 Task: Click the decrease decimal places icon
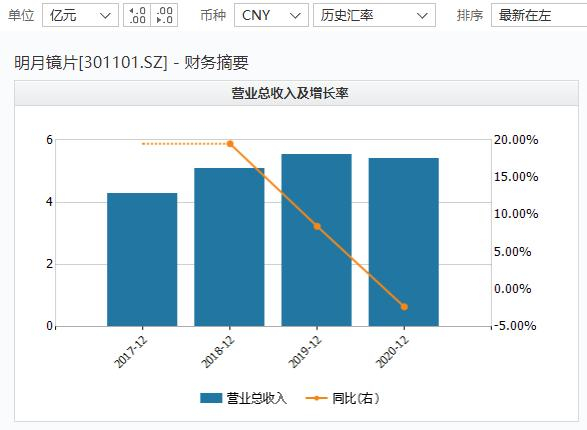pyautogui.click(x=164, y=15)
